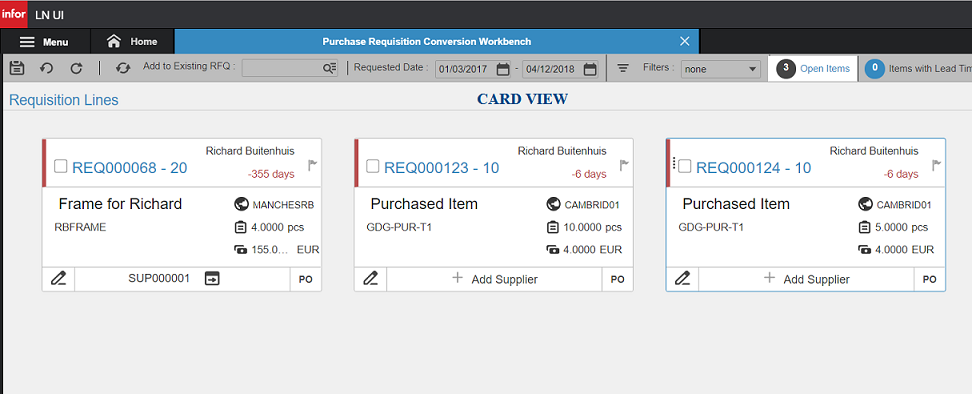Open calendar for 01/03/2017 date
The image size is (972, 394).
point(503,69)
